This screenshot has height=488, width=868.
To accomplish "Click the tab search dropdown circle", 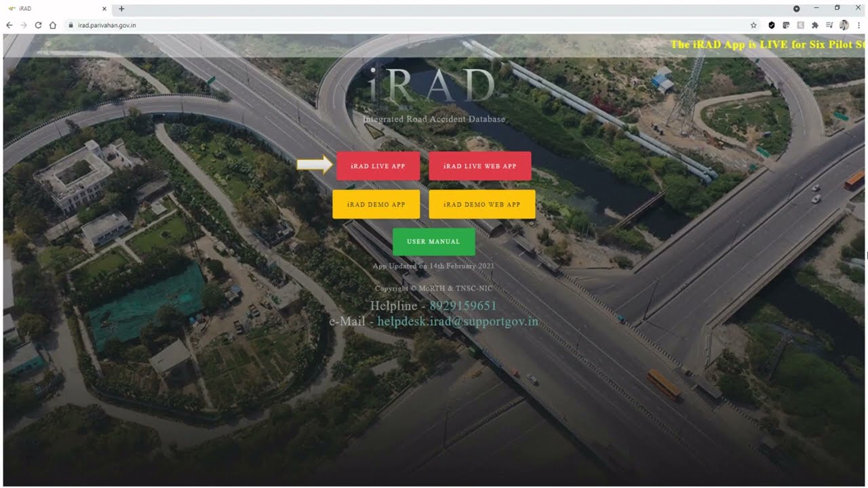I will pos(797,8).
